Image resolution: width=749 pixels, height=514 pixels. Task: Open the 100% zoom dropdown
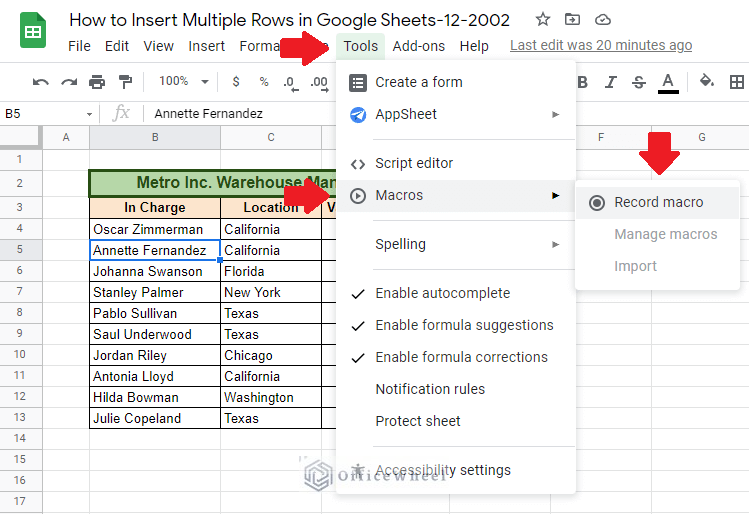(184, 82)
